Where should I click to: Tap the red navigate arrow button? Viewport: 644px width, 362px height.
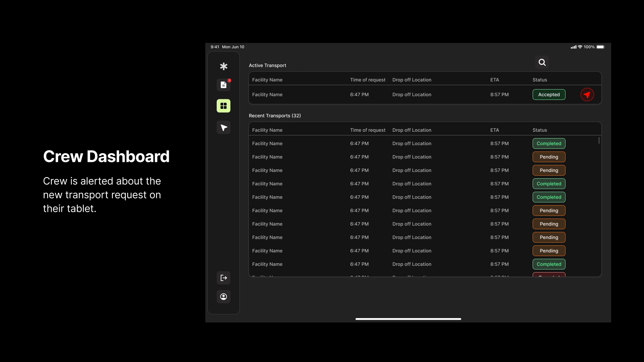587,95
